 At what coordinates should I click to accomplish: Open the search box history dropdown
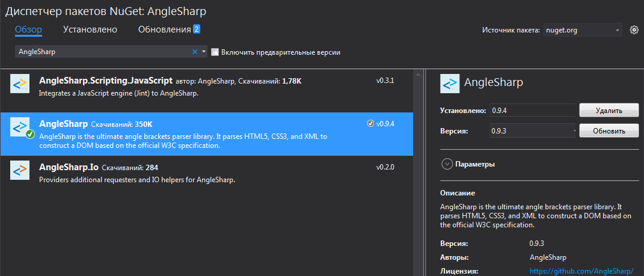tap(204, 52)
